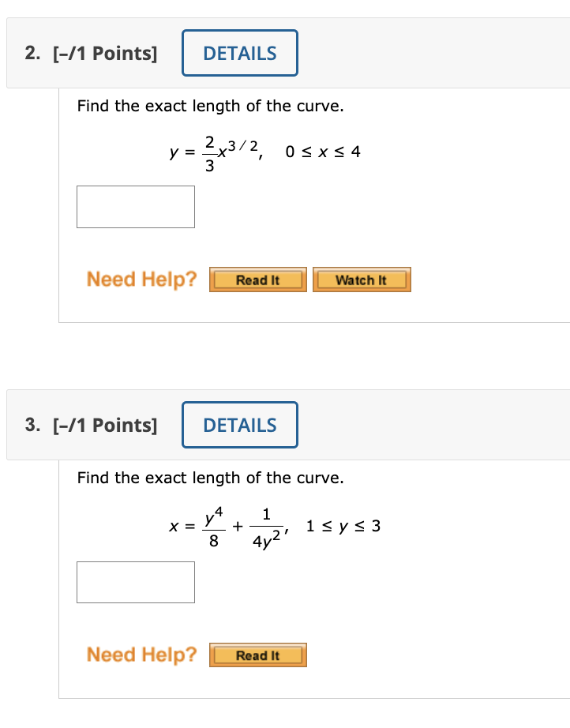This screenshot has height=728, width=570.
Task: Click question 3 header bar
Action: (x=434, y=425)
